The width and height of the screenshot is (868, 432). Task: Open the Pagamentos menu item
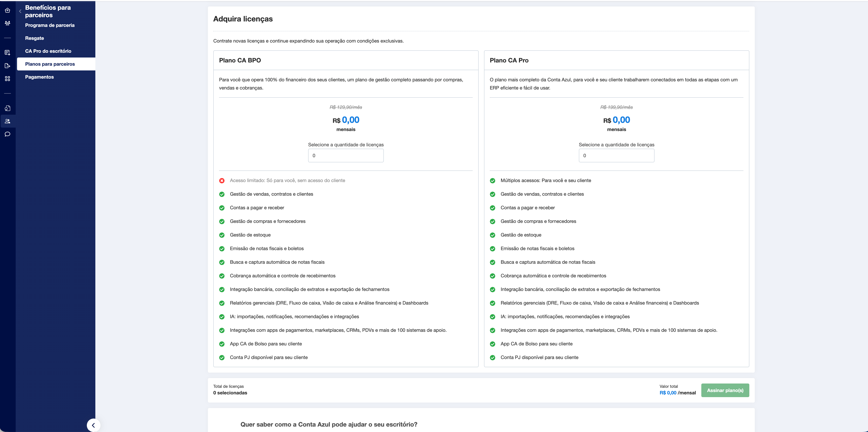tap(40, 77)
